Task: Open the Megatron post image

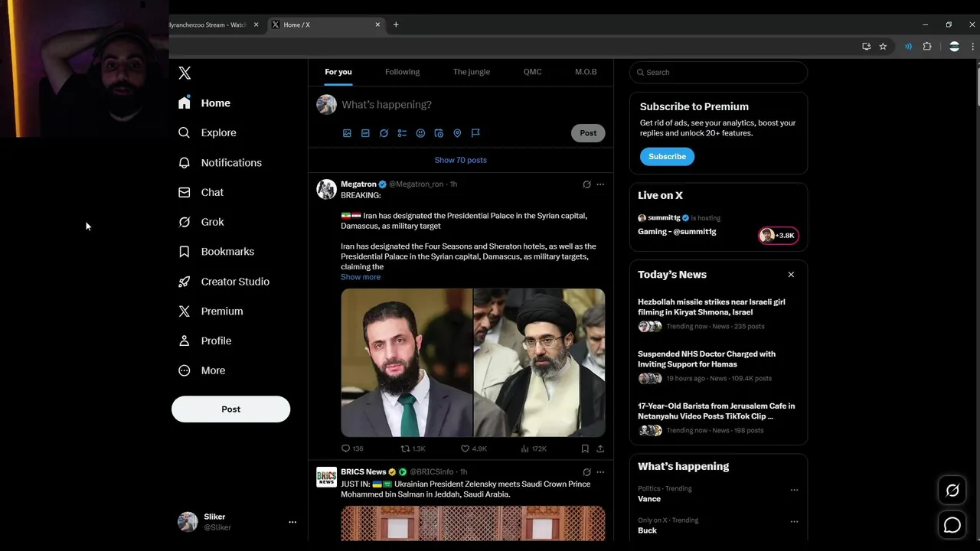Action: coord(473,363)
